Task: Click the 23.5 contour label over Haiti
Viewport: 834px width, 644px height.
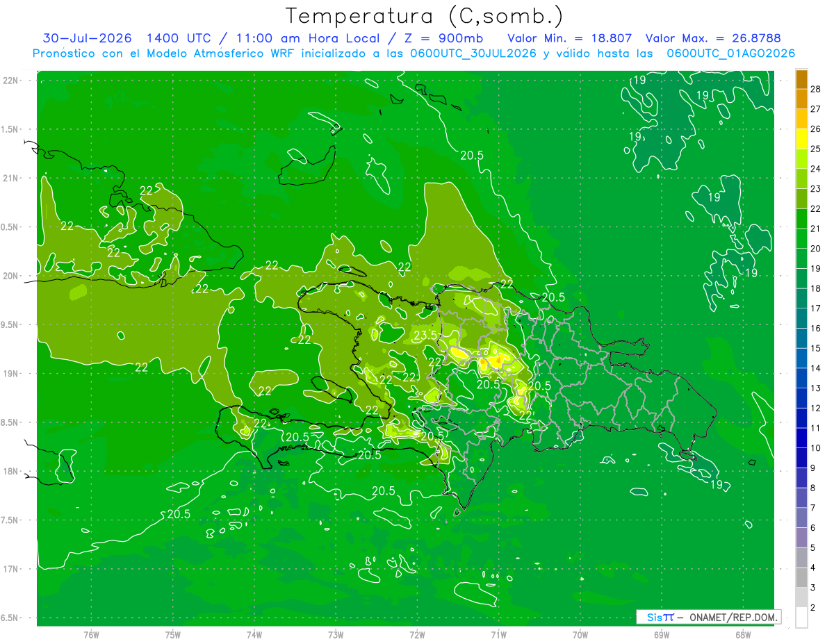Action: pos(425,335)
